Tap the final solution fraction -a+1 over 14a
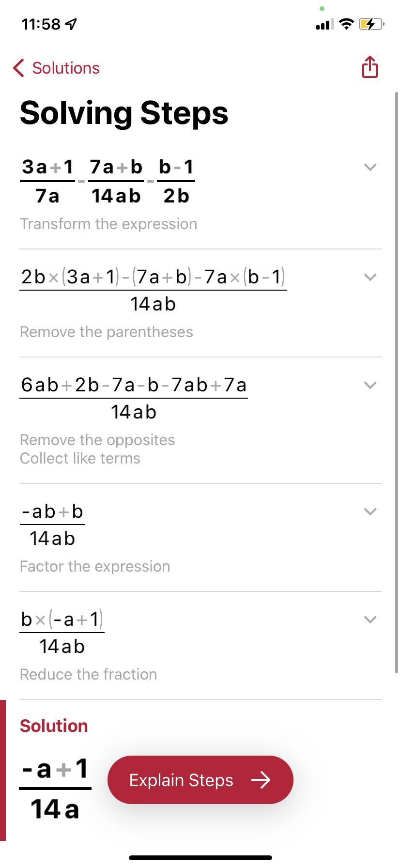The width and height of the screenshot is (401, 868). coord(55,788)
